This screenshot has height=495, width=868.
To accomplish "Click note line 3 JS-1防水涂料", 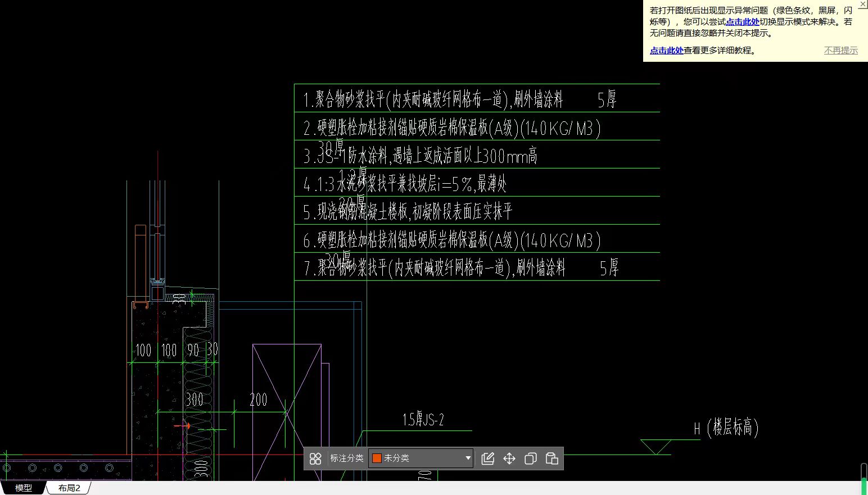I will pyautogui.click(x=420, y=156).
